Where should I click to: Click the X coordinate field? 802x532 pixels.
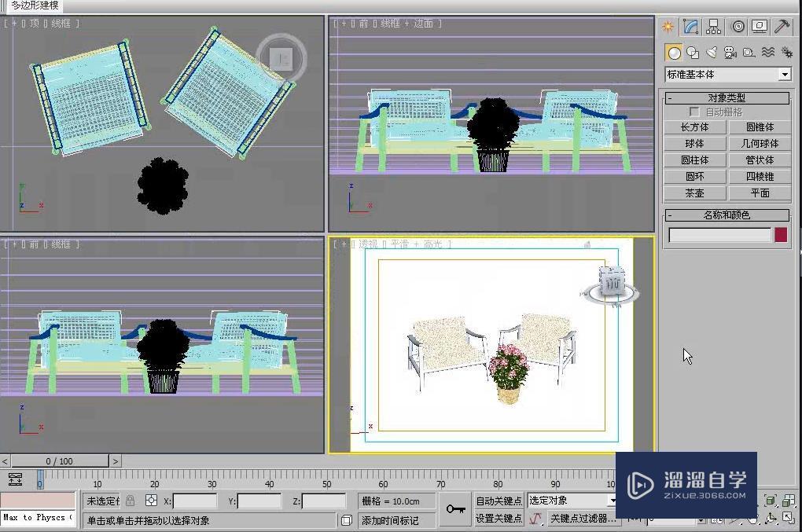pos(195,501)
